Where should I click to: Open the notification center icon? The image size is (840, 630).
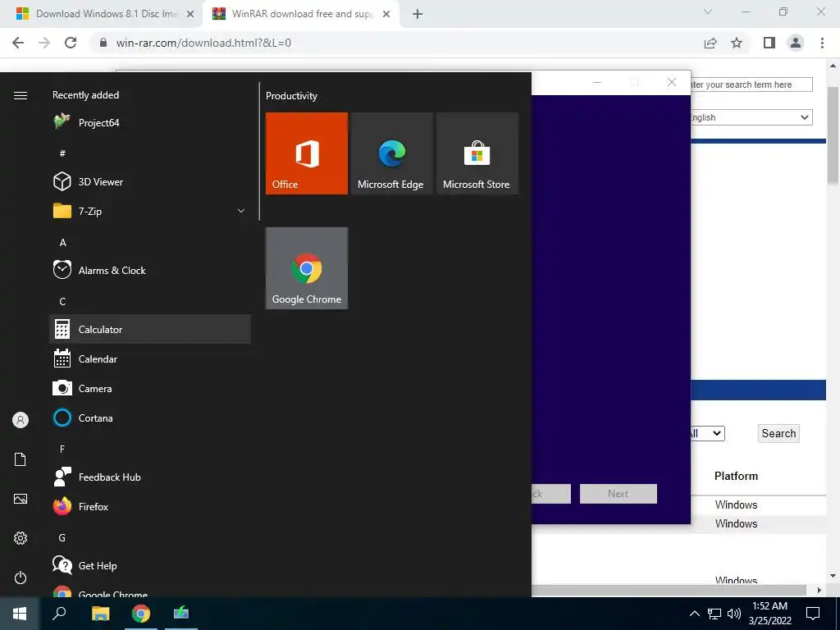813,614
